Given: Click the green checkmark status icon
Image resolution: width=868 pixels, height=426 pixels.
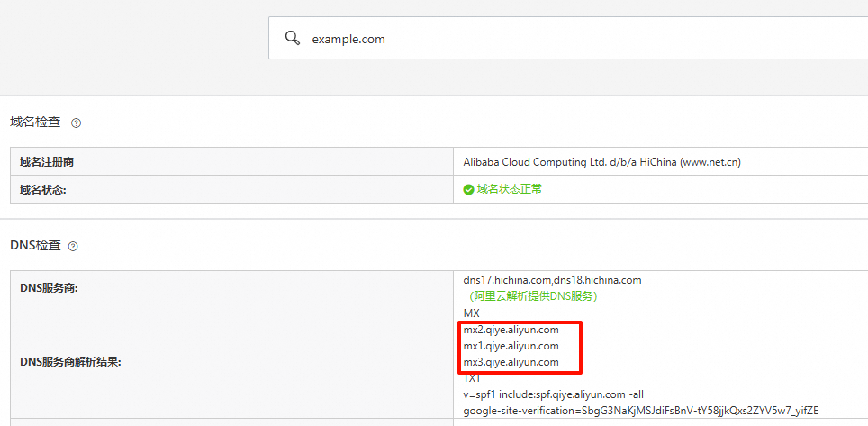Looking at the screenshot, I should [x=468, y=190].
